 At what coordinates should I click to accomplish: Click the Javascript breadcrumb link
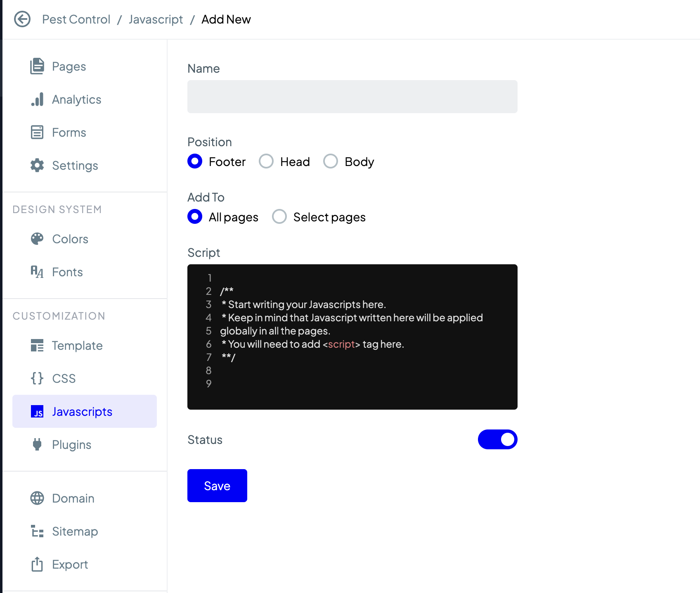coord(156,19)
